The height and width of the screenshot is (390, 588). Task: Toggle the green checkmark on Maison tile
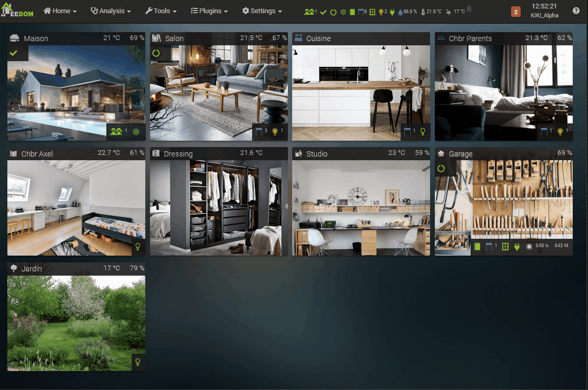[14, 53]
